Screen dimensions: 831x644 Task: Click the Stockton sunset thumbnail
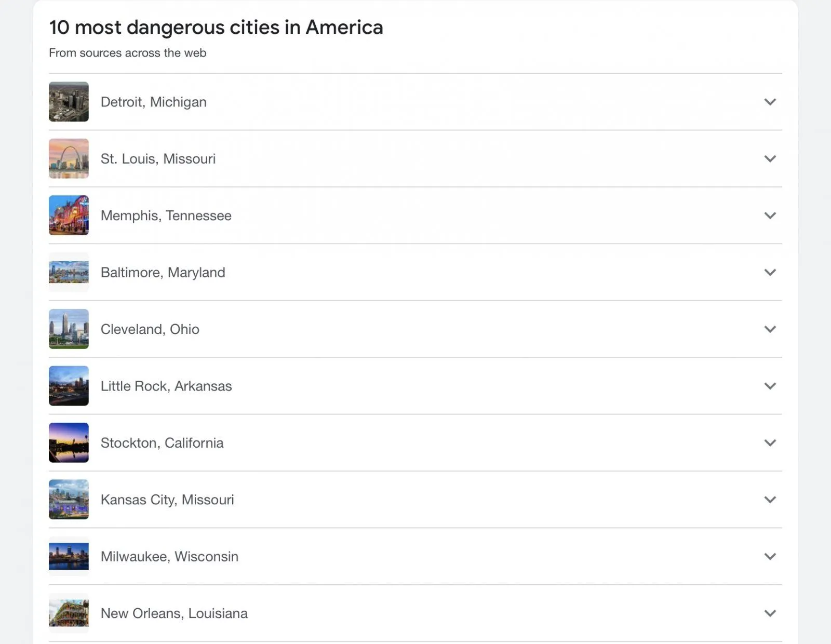click(x=69, y=442)
